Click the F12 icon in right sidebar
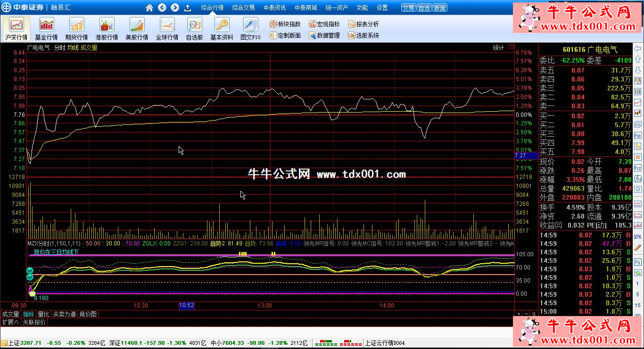 638,168
